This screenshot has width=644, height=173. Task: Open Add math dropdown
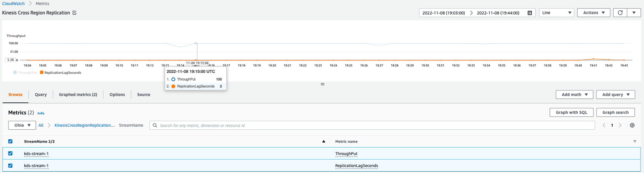pos(575,95)
